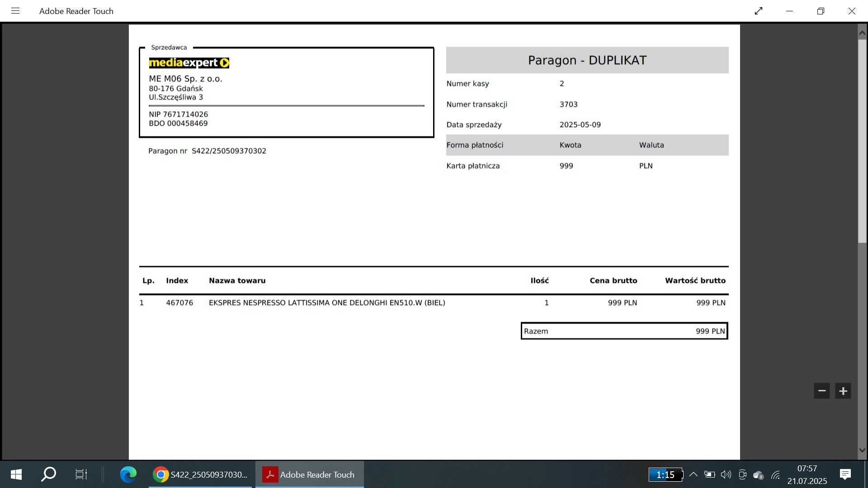Viewport: 868px width, 488px height.
Task: Open the Windows Start menu
Action: 16,474
